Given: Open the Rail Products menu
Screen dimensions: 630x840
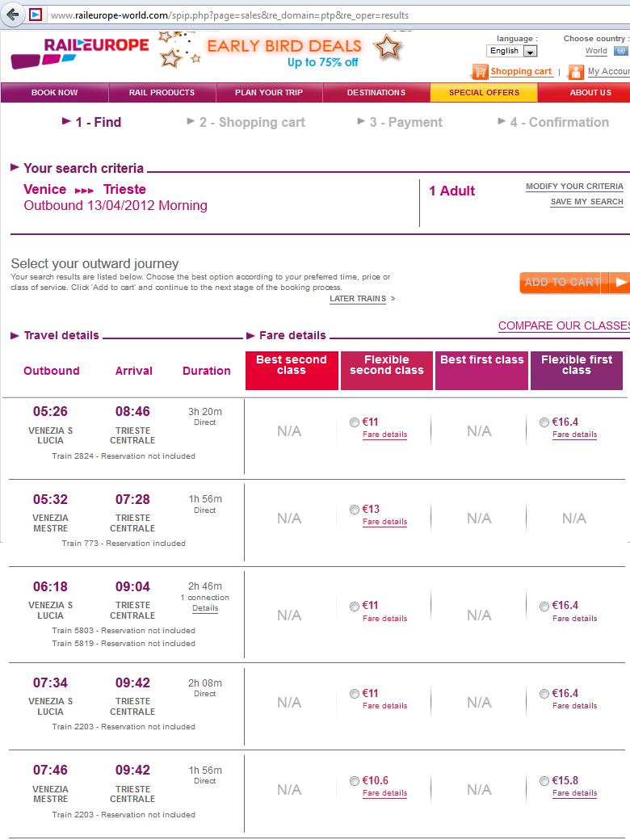Looking at the screenshot, I should tap(162, 93).
